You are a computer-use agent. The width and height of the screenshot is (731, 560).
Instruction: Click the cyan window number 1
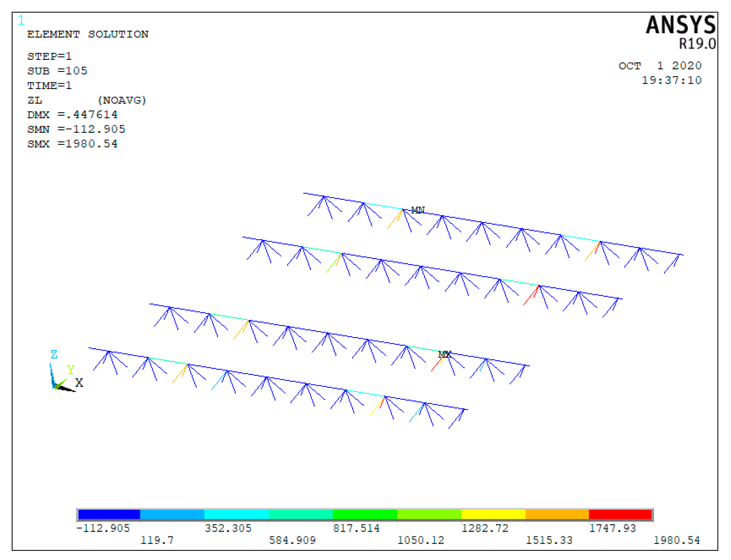coord(21,21)
